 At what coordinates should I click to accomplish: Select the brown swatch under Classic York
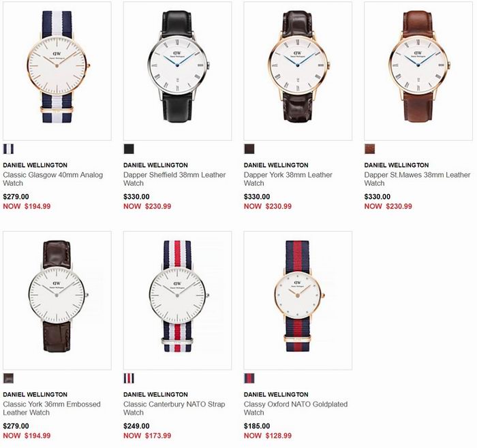[x=8, y=379]
